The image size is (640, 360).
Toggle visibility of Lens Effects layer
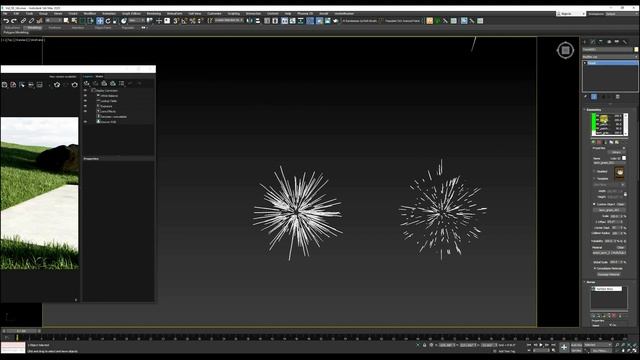pyautogui.click(x=85, y=111)
